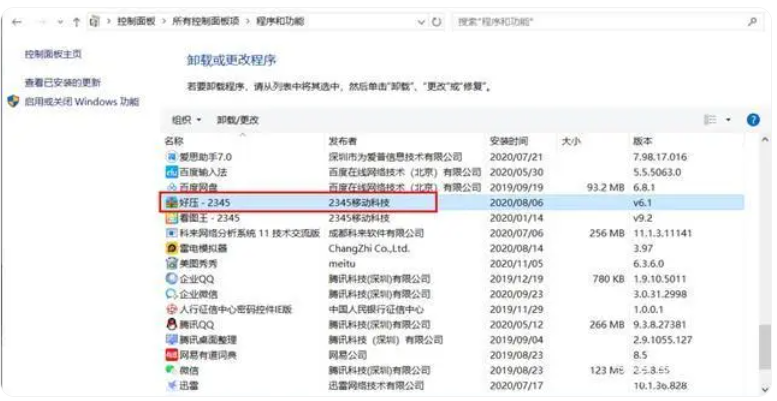Screen dimensions: 777x401
Task: Click the Up one level arrow
Action: [x=76, y=22]
